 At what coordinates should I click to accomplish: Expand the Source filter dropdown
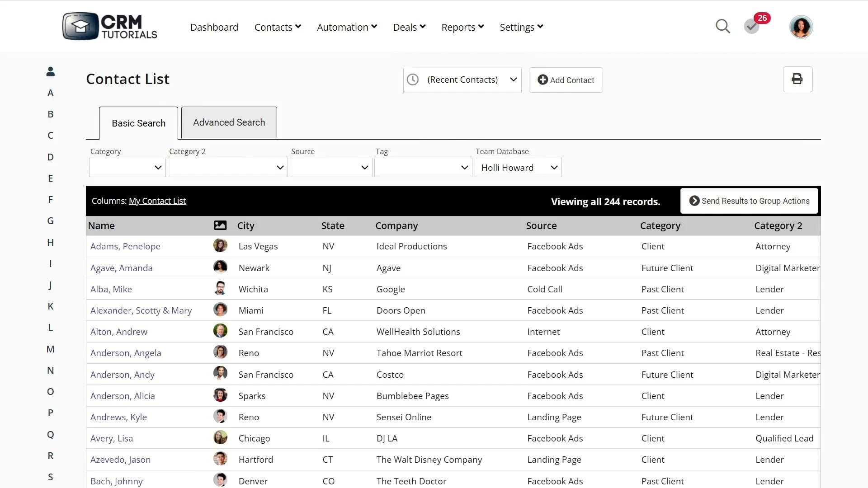330,168
